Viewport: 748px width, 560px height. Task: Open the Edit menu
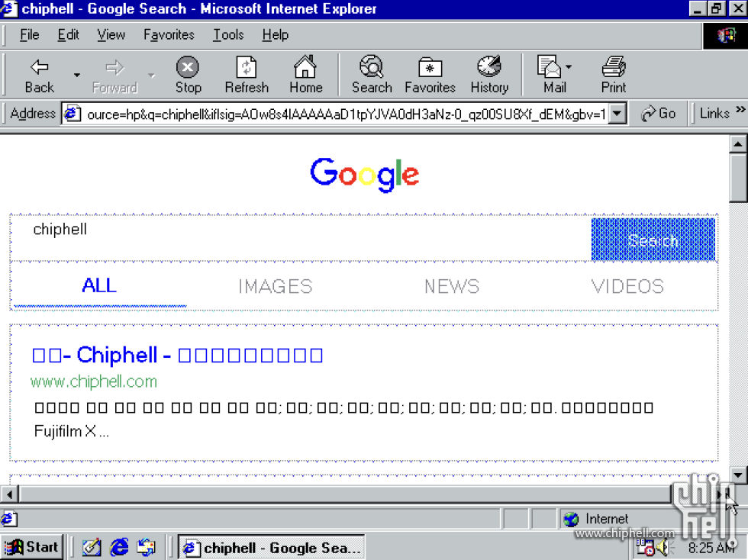point(68,35)
